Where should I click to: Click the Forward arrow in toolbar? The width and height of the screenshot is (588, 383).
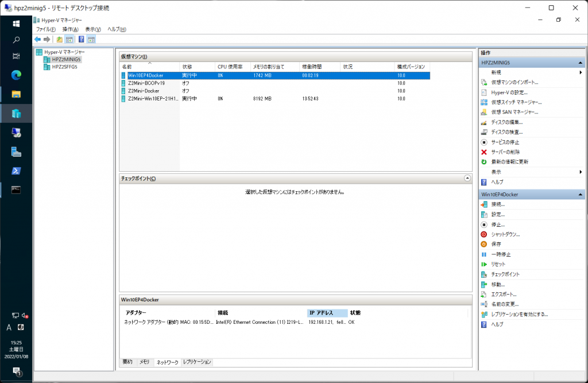(47, 40)
